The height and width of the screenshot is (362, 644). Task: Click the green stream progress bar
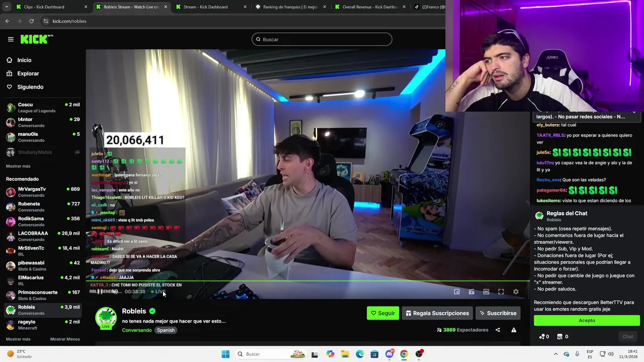tap(307, 282)
